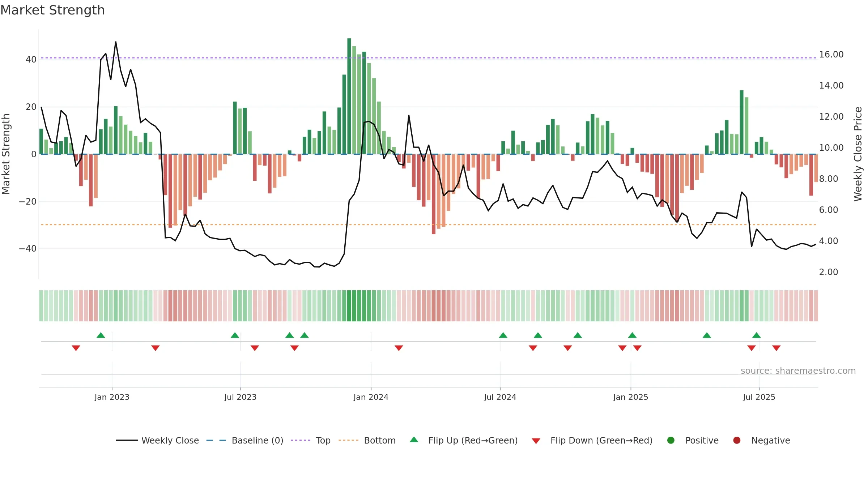The width and height of the screenshot is (868, 488).
Task: Toggle the Top legend entry
Action: (311, 440)
